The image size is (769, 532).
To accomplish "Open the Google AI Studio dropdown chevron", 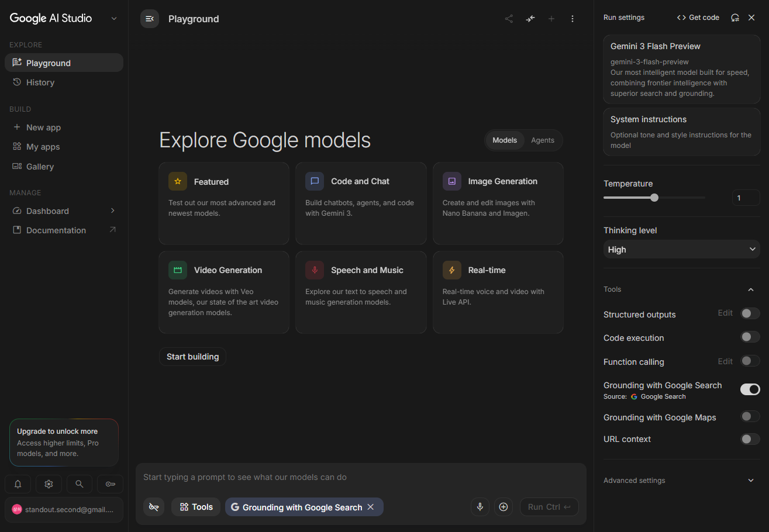I will (x=114, y=19).
